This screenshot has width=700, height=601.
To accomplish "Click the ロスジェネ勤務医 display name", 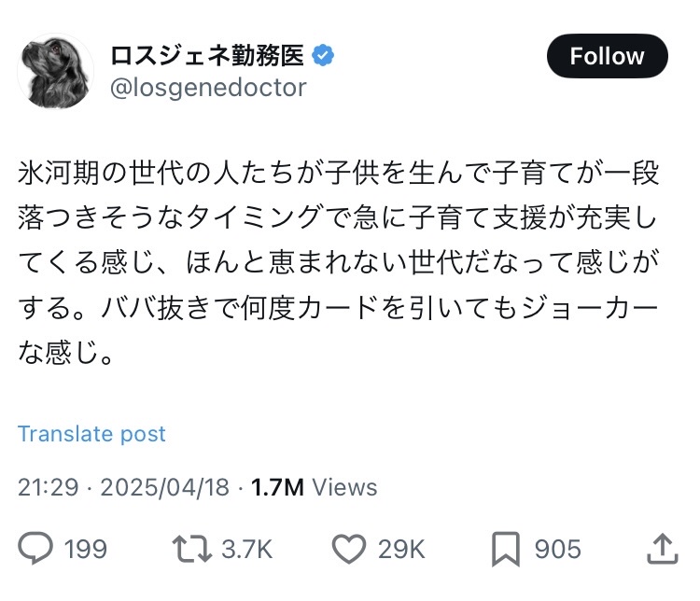I will 207,56.
